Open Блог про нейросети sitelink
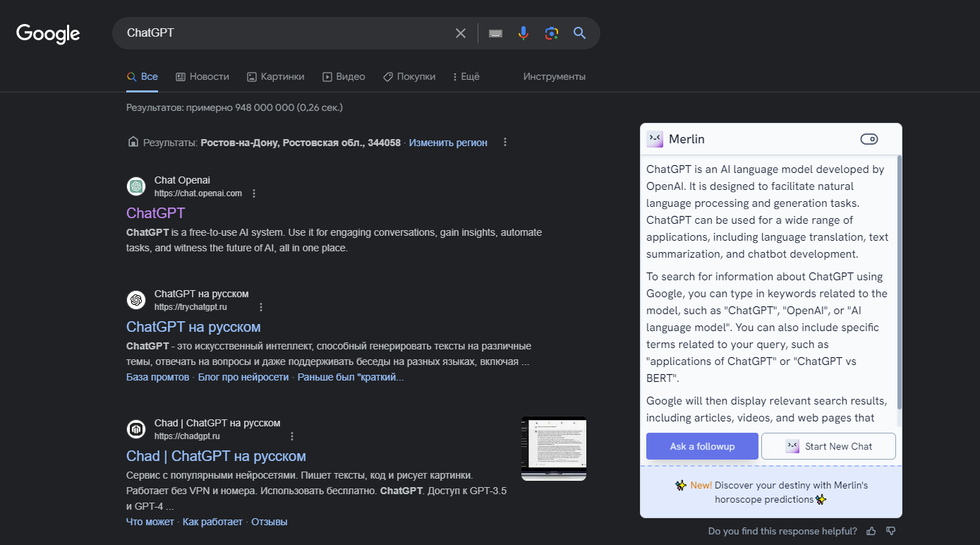Screen dimensions: 980x545 (243, 378)
